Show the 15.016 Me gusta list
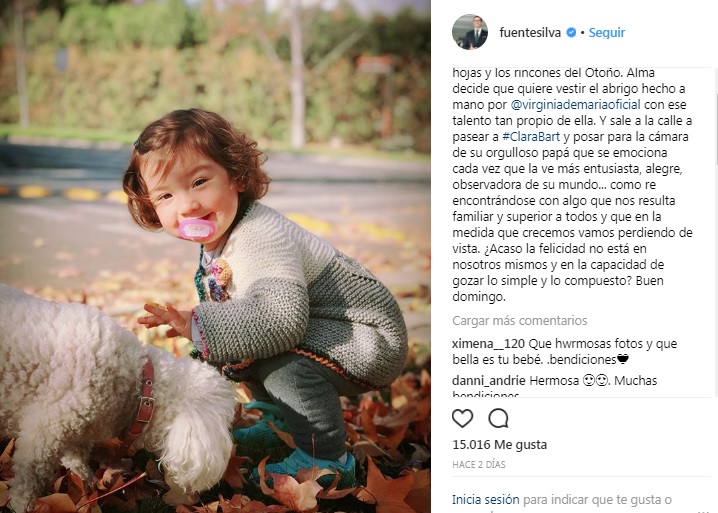 pos(499,445)
